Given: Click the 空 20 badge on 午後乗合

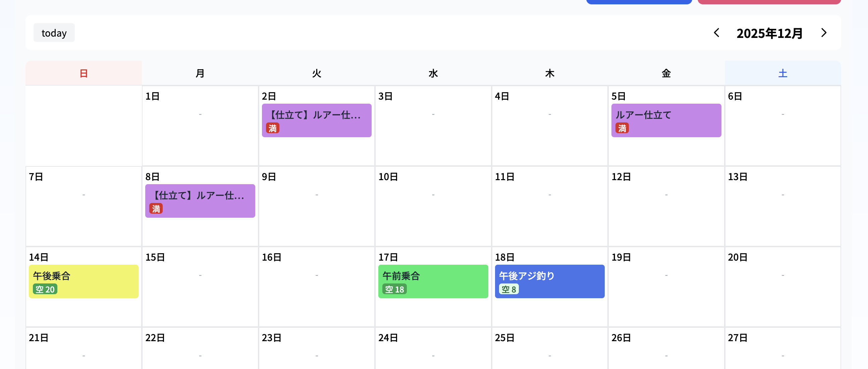Looking at the screenshot, I should point(45,289).
